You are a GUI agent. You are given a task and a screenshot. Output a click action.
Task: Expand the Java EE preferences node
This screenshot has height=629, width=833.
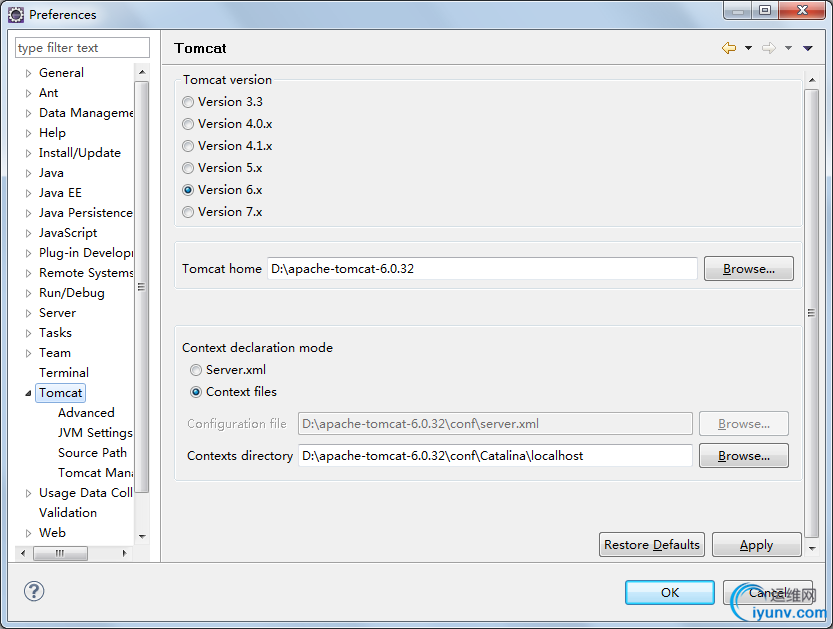point(29,193)
